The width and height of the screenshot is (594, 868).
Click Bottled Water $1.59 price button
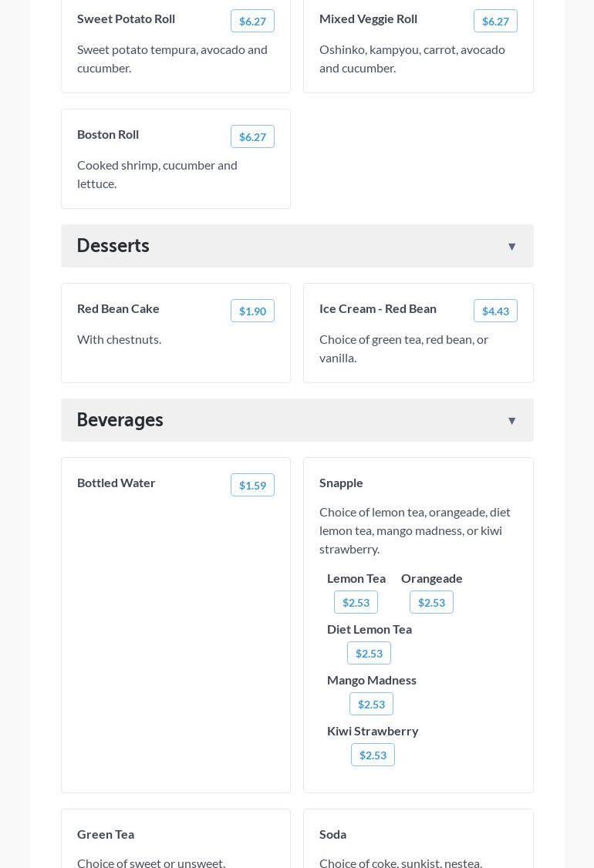tap(252, 486)
